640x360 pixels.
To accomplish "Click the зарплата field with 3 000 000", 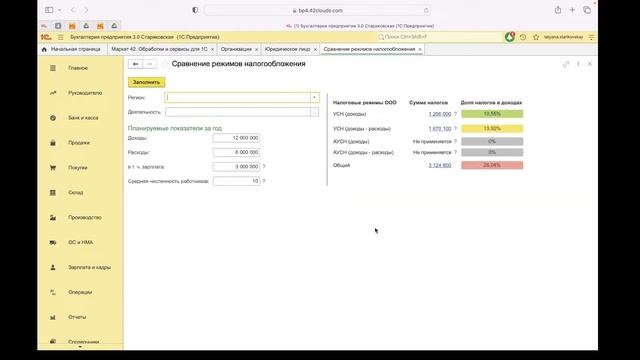I will pyautogui.click(x=236, y=167).
